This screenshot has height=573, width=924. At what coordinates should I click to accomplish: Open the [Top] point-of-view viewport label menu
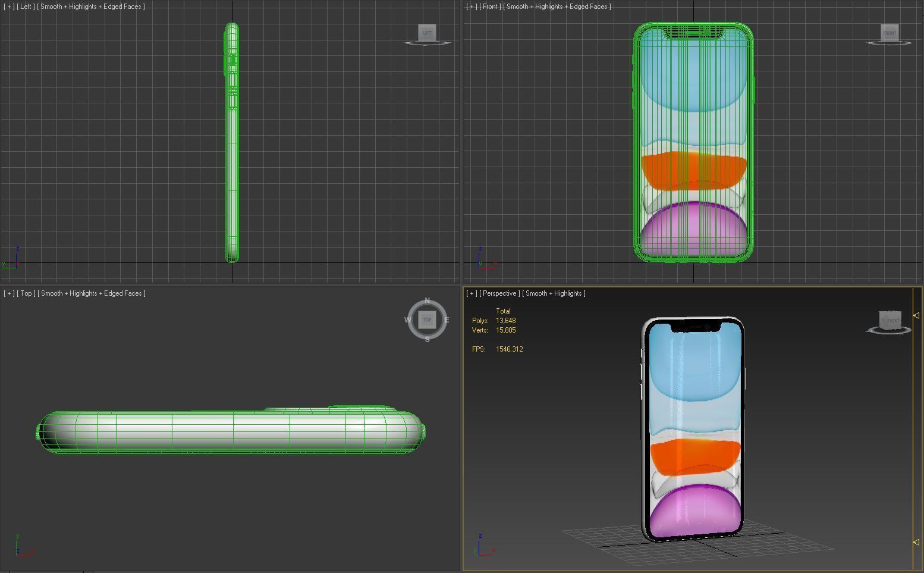tap(26, 293)
